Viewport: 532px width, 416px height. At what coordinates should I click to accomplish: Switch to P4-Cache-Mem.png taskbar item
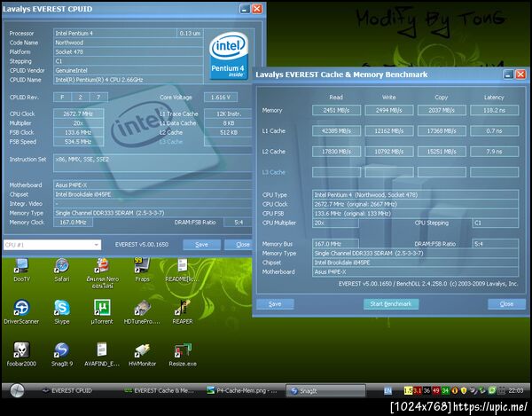[243, 391]
